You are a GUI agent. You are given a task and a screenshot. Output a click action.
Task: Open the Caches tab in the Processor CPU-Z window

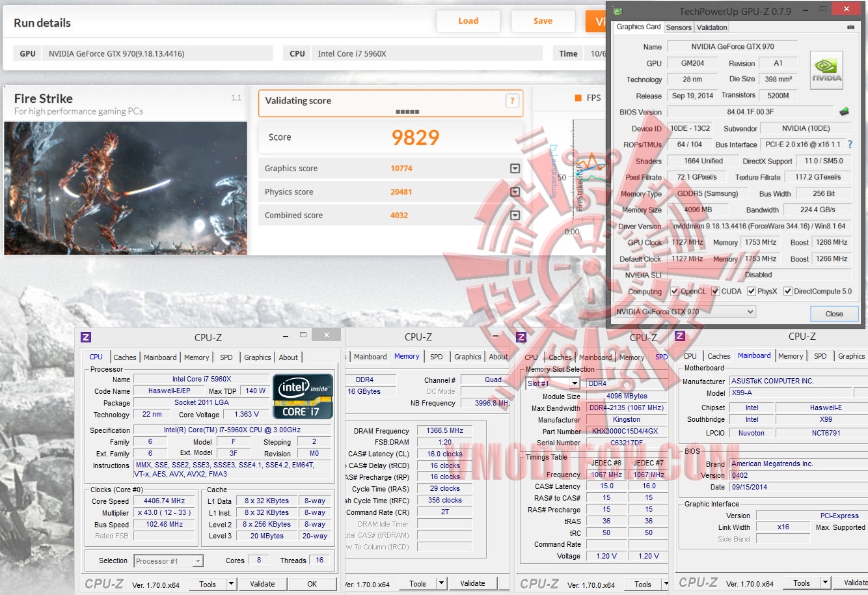tap(125, 357)
